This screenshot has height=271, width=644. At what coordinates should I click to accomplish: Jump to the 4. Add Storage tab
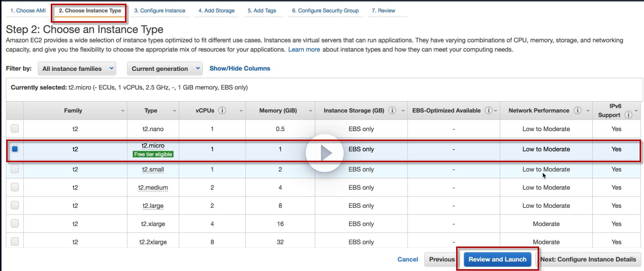click(216, 11)
